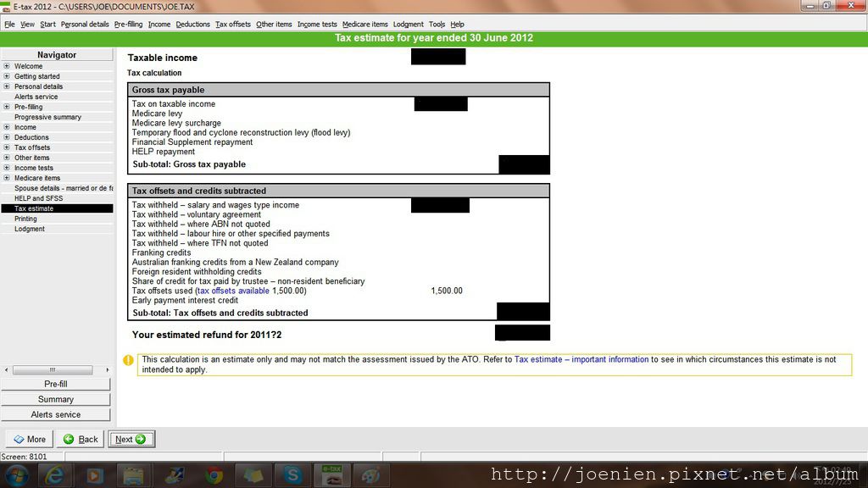Click 'Medicare levy surcharge' line
868x488 pixels.
[176, 123]
